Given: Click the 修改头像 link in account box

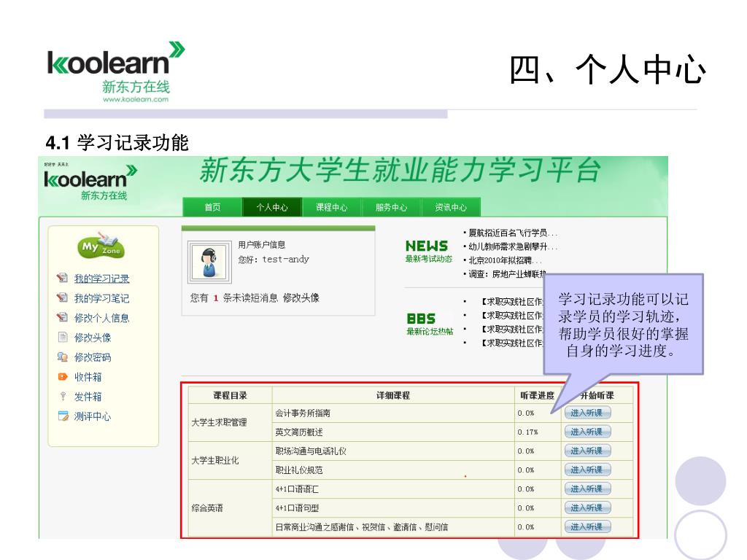Looking at the screenshot, I should [301, 298].
